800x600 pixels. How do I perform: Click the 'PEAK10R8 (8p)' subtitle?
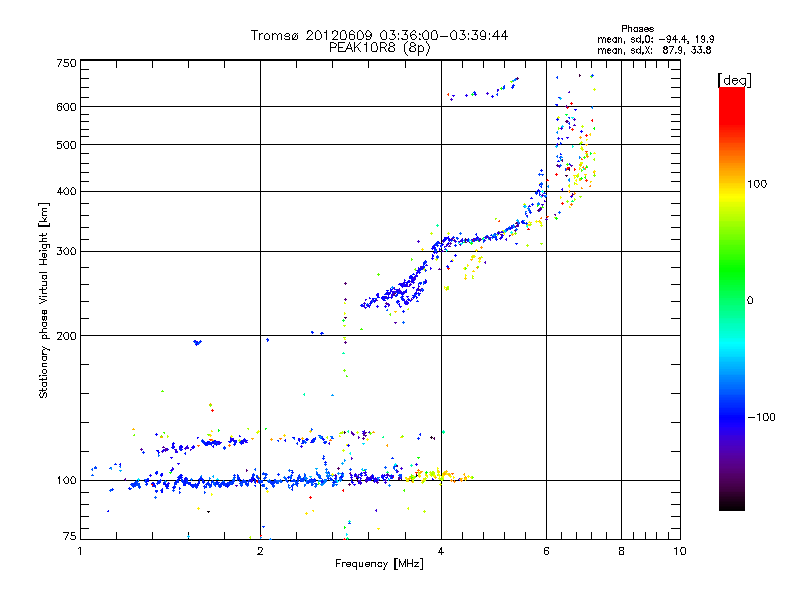point(380,48)
